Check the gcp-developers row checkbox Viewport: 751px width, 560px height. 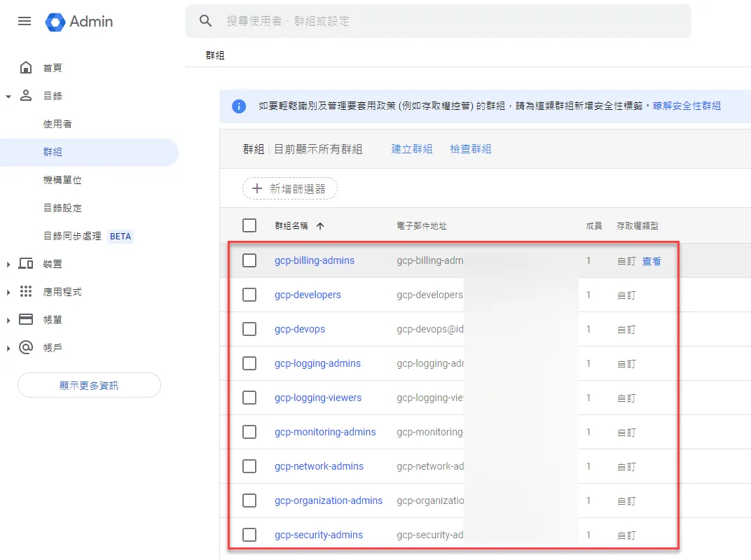point(249,295)
